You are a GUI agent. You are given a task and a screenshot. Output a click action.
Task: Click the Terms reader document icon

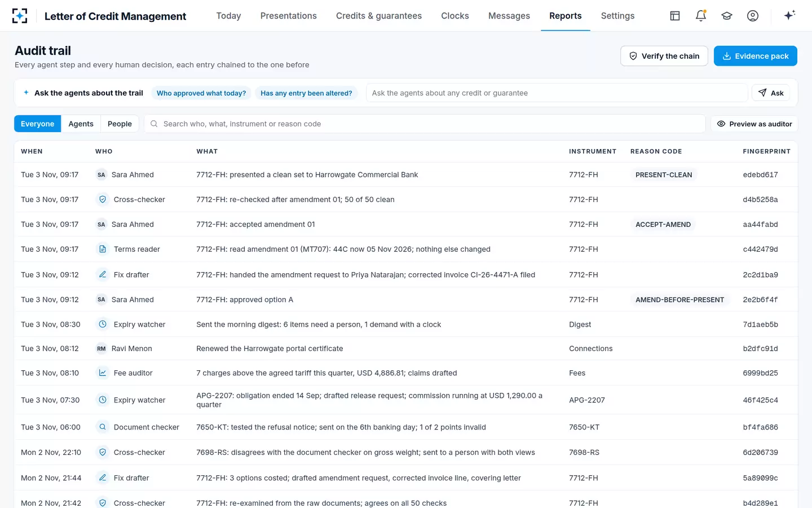point(103,249)
